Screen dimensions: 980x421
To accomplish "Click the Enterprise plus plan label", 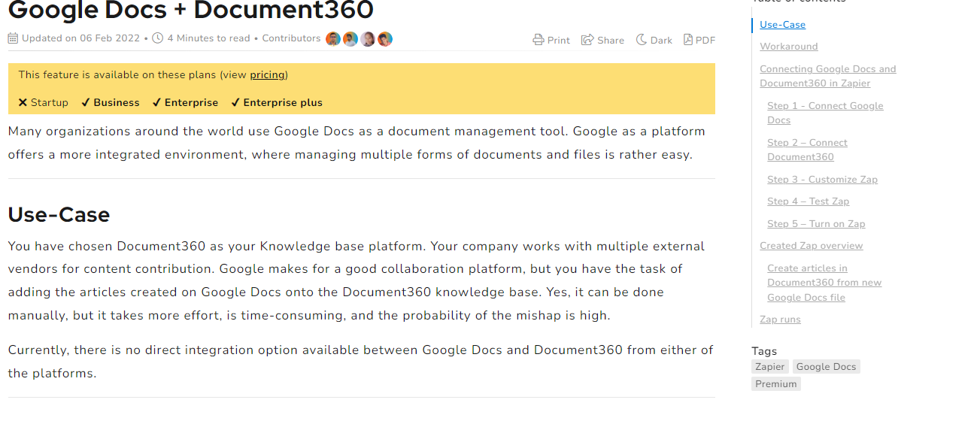I will [x=283, y=103].
